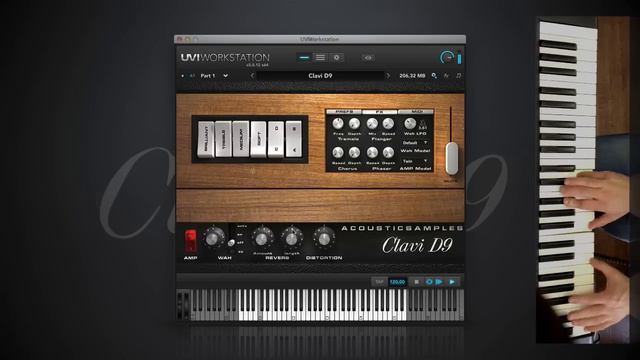Load previous preset with left arrow
The width and height of the screenshot is (640, 360).
click(x=252, y=76)
